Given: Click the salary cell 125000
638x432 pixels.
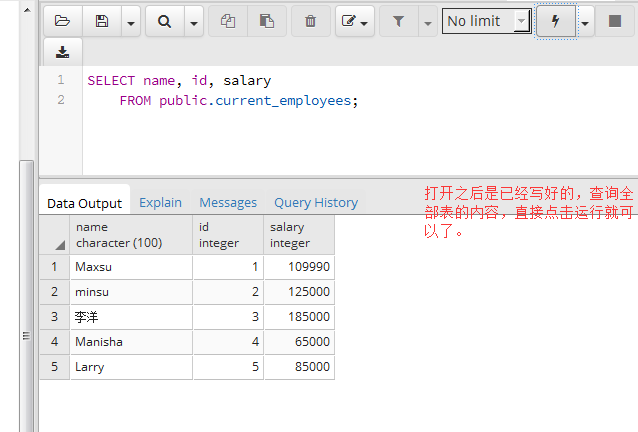Looking at the screenshot, I should (x=299, y=292).
